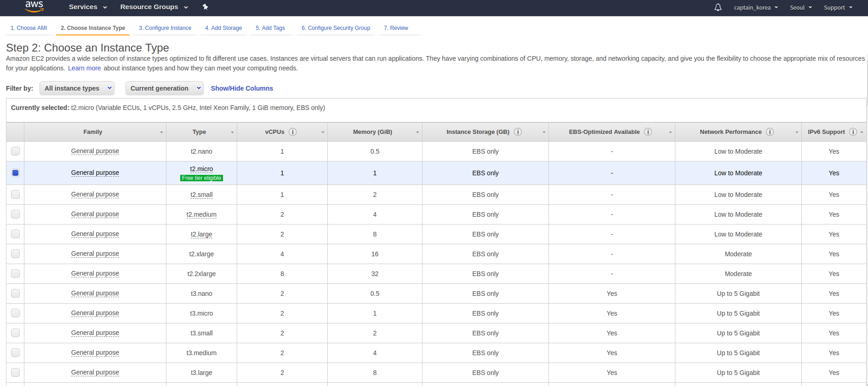Go to step 1. Choose AMI
868x386 pixels.
[x=29, y=28]
